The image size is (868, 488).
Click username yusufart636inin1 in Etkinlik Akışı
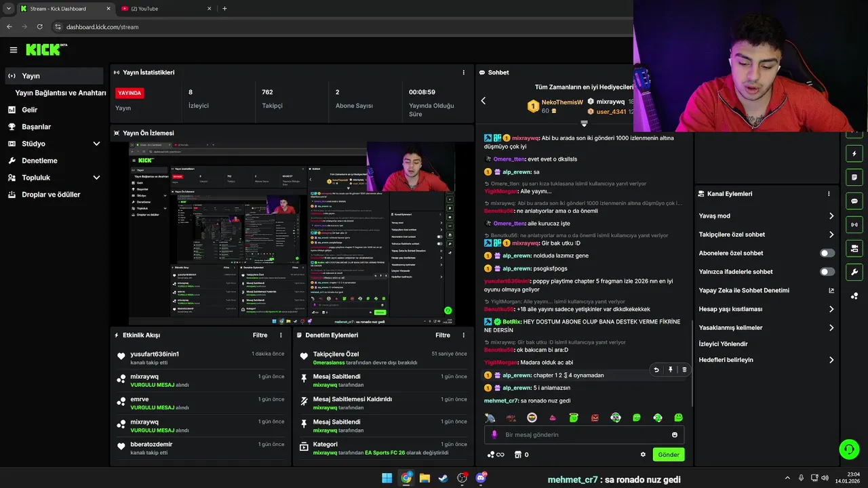[x=155, y=354]
